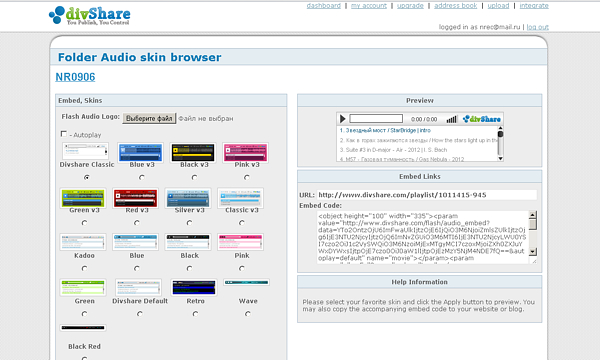Select track 2 How the stars light up

(x=418, y=140)
